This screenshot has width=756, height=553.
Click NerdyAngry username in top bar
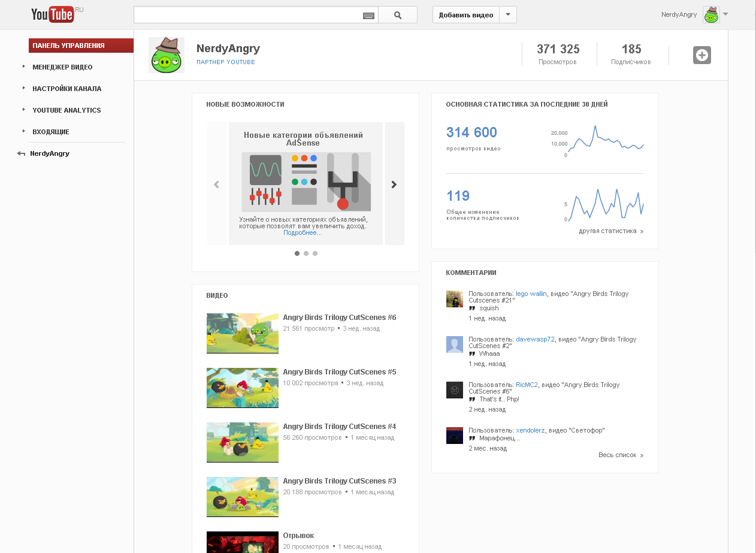(679, 14)
